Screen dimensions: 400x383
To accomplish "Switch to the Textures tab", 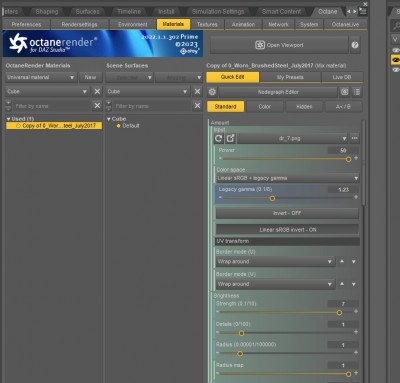I will coord(207,24).
